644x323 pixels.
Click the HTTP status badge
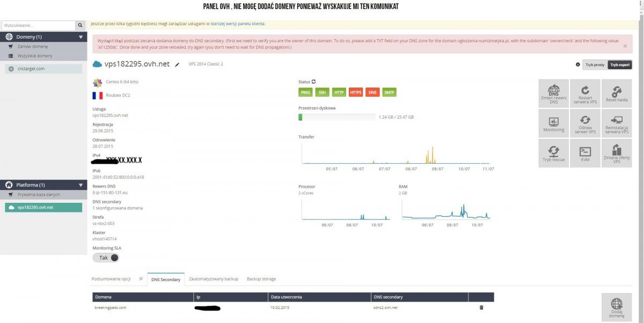[x=339, y=92]
